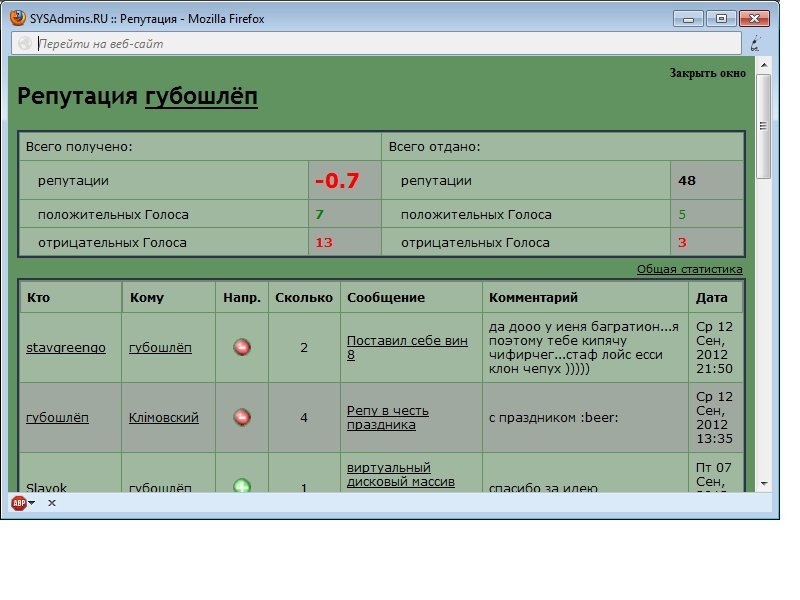This screenshot has width=800, height=600.
Task: Open 'Репу в честь праздника' message link
Action: point(388,417)
